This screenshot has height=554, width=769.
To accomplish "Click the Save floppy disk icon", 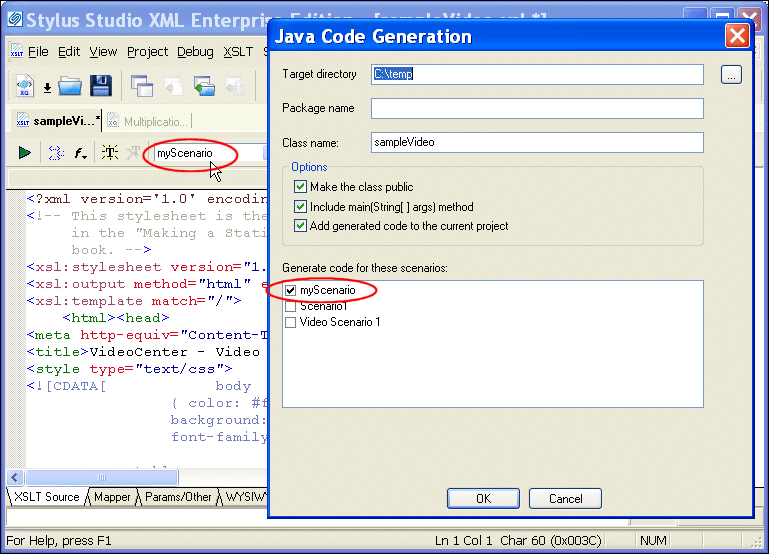I will tap(100, 86).
